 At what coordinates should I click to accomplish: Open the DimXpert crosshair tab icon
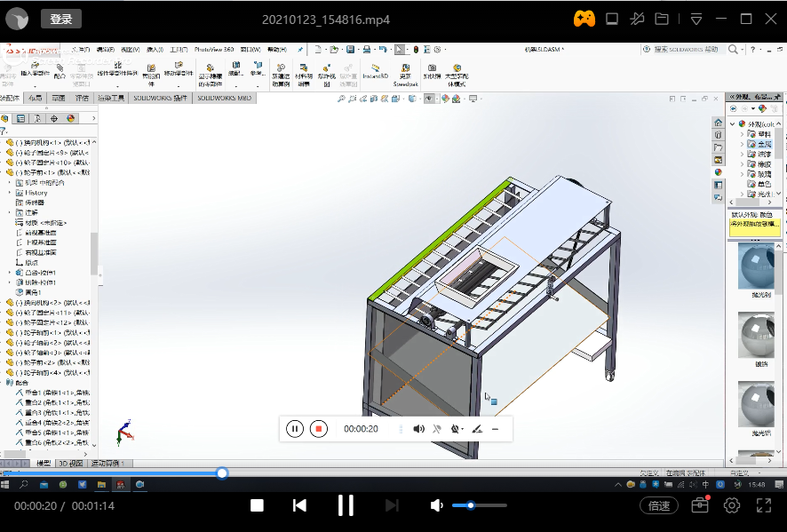[x=53, y=118]
